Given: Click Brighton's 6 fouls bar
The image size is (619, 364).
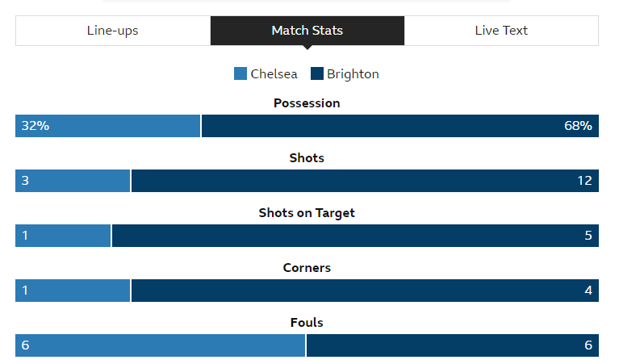Looking at the screenshot, I should pos(453,345).
